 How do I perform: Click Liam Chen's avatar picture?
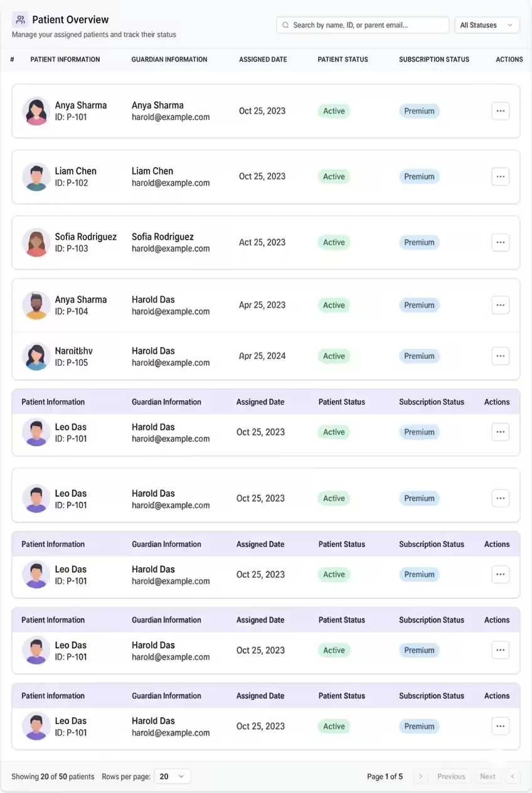(x=36, y=177)
